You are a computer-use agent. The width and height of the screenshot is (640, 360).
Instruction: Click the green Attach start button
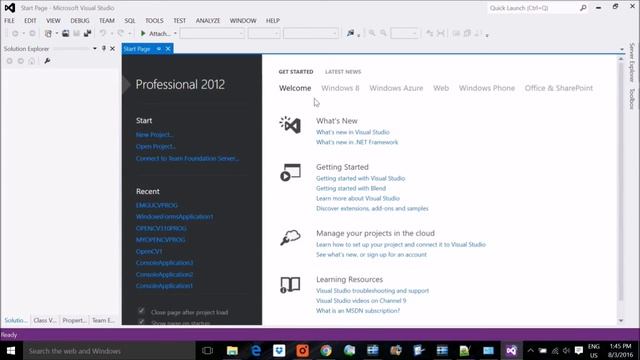tap(156, 33)
